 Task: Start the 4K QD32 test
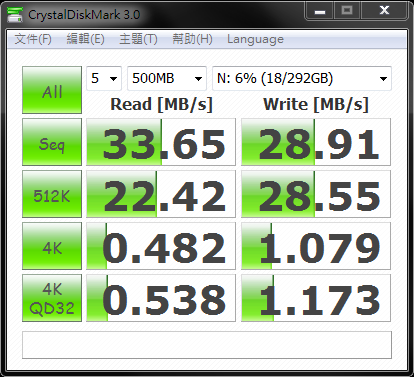pyautogui.click(x=52, y=298)
